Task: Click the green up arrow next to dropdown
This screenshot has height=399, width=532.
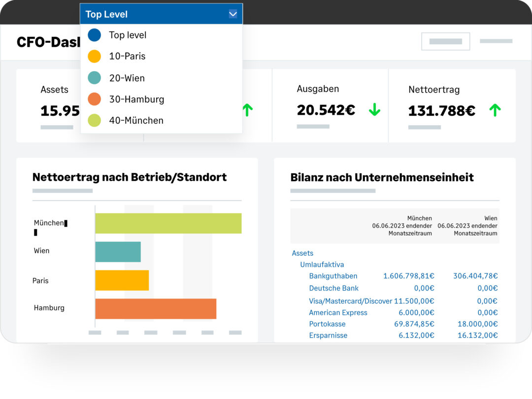Action: point(247,110)
